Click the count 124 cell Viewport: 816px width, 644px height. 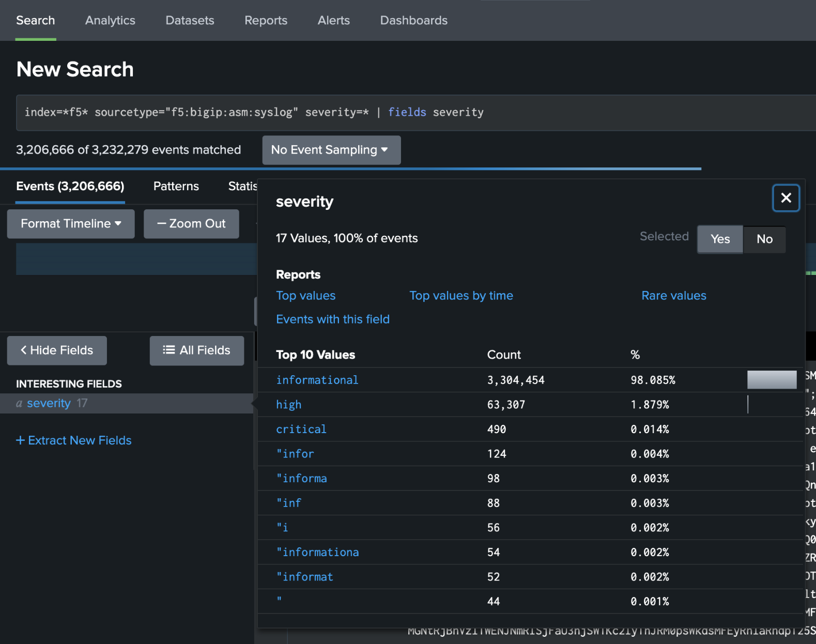(x=497, y=454)
